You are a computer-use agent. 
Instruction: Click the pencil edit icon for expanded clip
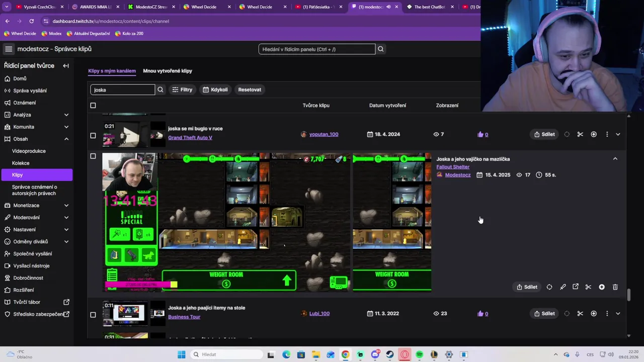click(562, 287)
